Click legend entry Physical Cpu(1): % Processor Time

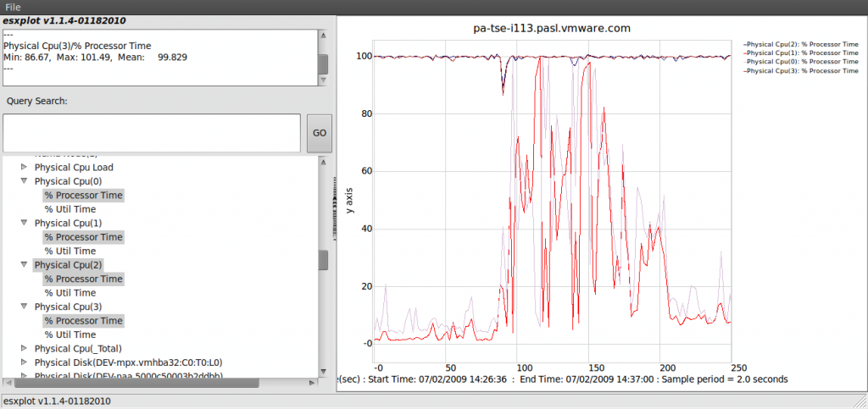(801, 53)
